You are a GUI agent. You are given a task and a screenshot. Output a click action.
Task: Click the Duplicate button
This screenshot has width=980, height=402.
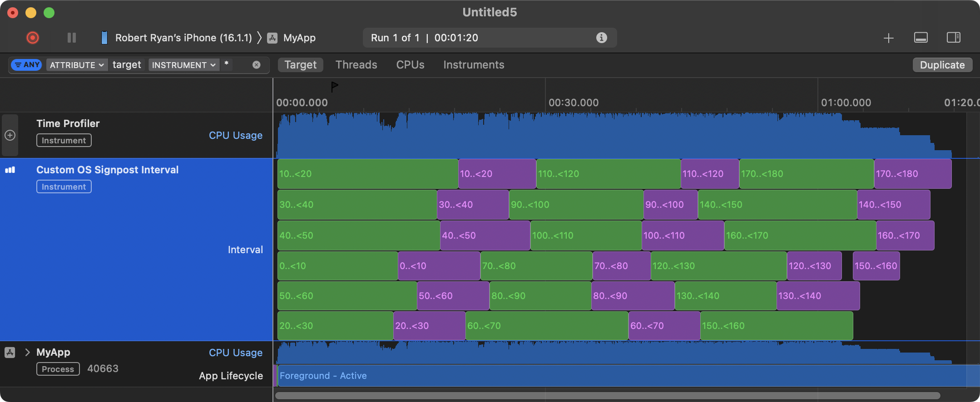coord(942,65)
